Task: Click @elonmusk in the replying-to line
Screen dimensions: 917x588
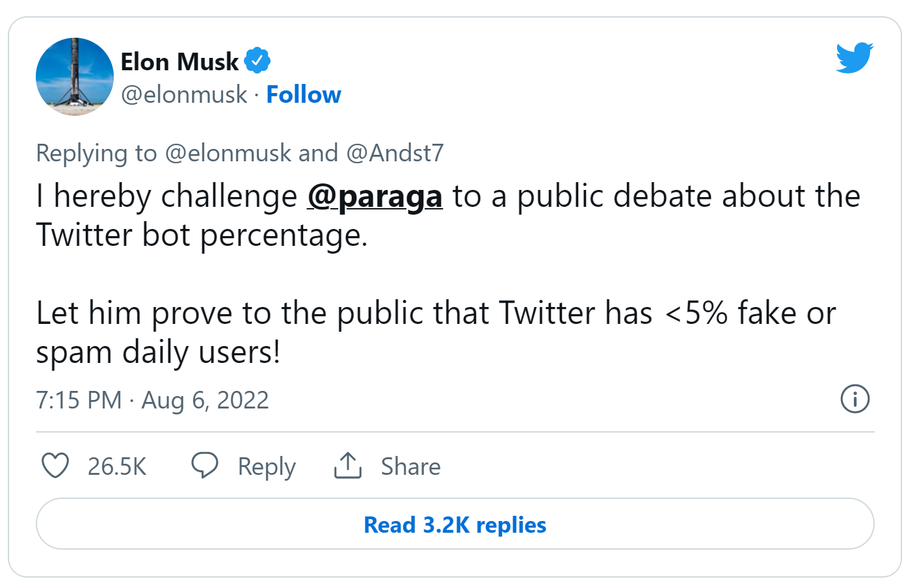Action: pos(228,154)
